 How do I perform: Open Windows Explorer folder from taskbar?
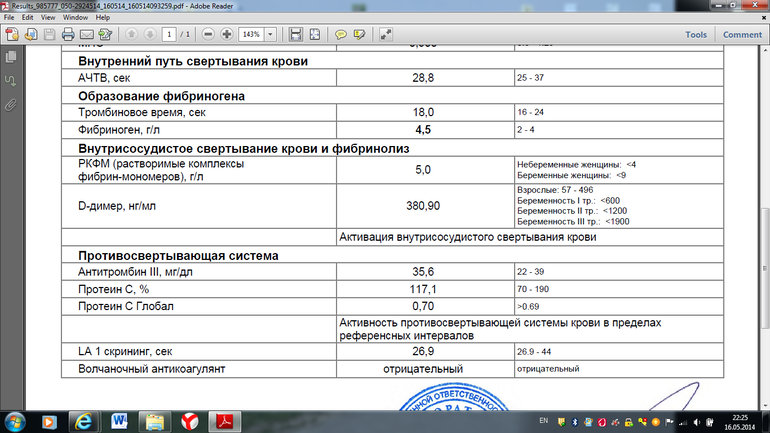click(154, 422)
